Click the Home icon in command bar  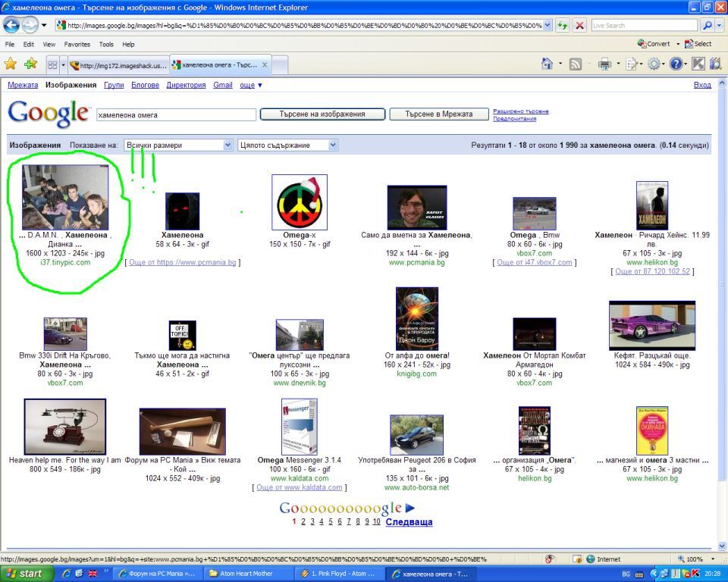click(x=548, y=64)
